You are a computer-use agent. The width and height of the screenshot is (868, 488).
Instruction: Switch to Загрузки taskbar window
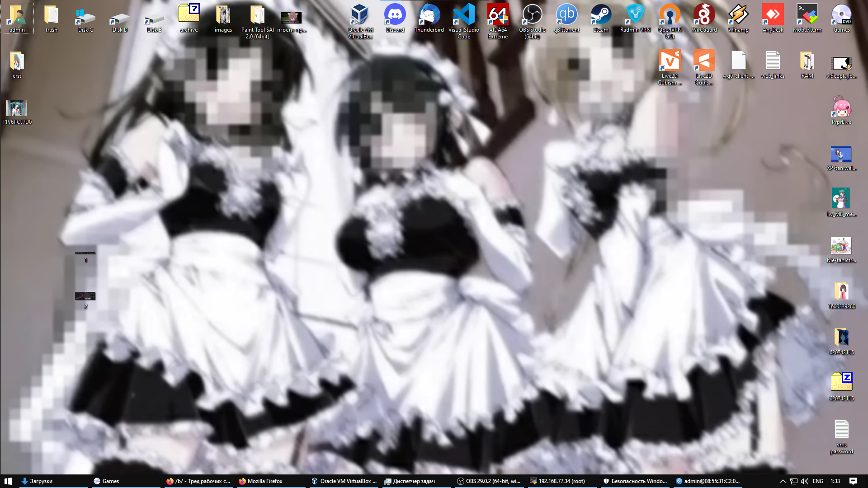(53, 481)
